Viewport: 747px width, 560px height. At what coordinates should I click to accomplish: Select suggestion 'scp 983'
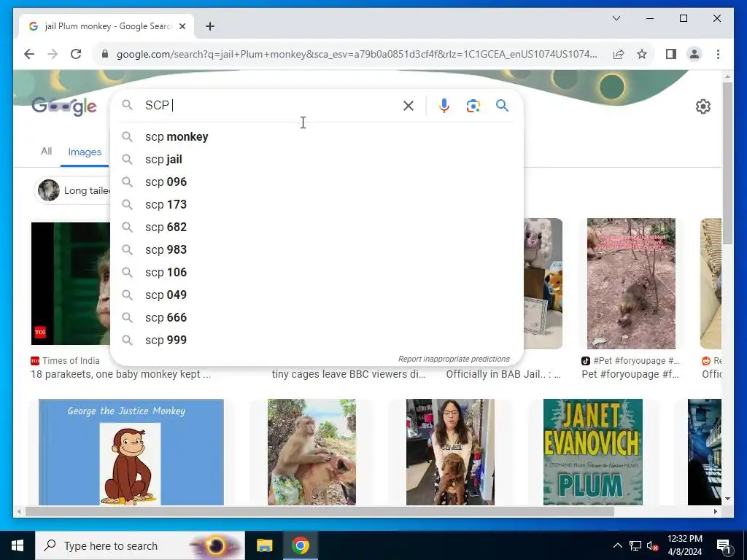click(317, 250)
